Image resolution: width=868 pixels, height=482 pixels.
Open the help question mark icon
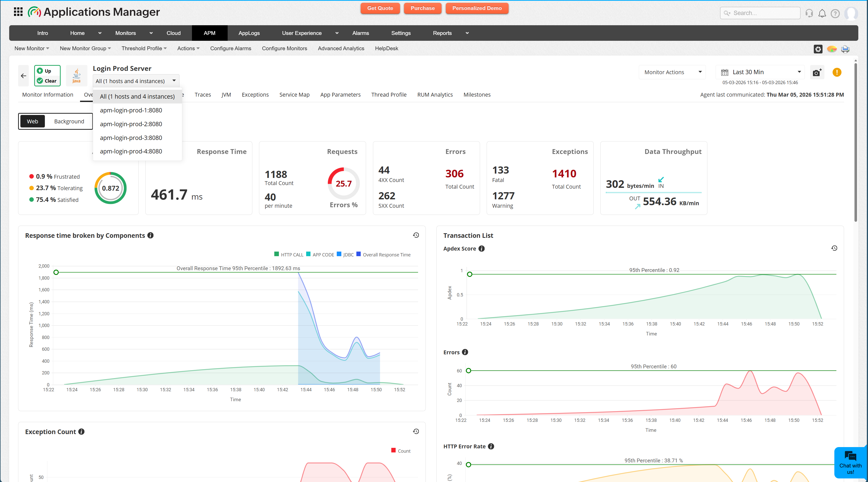click(x=835, y=14)
